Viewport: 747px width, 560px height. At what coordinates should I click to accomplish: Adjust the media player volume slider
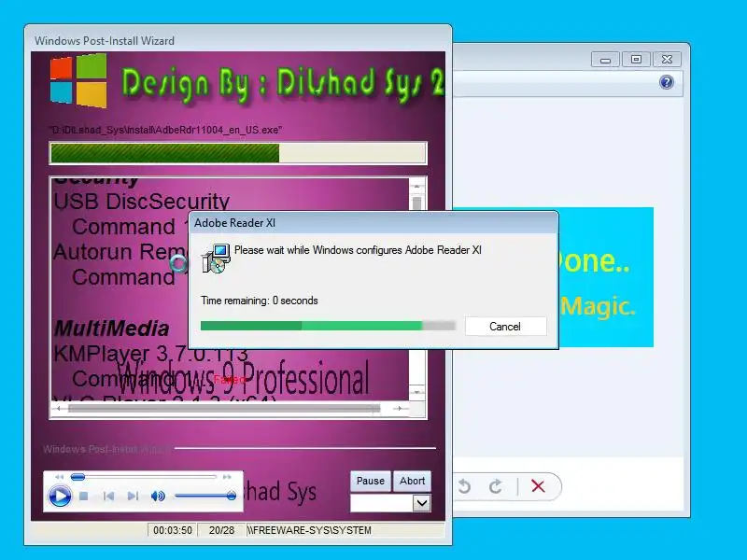coord(205,497)
